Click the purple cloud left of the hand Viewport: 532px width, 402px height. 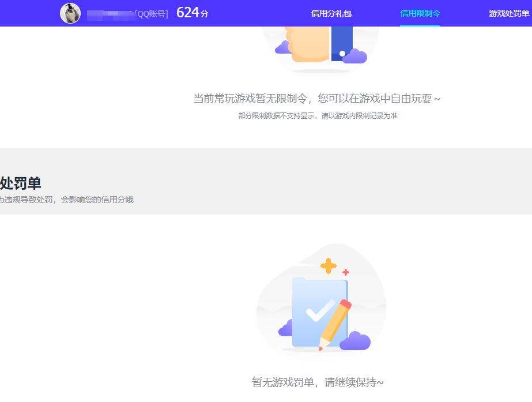pyautogui.click(x=283, y=48)
